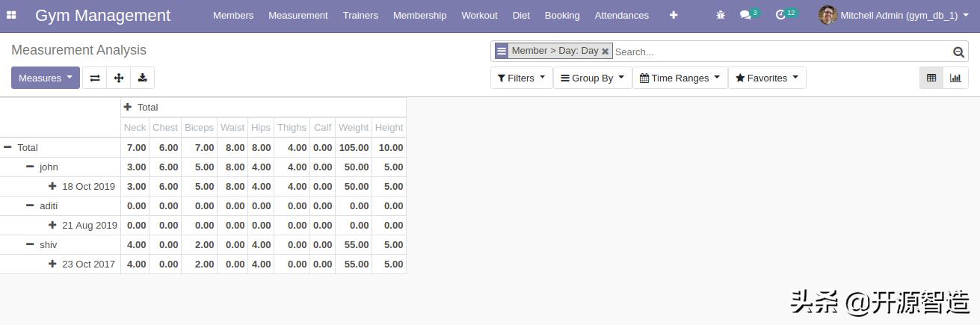Open the conversations chat icon
The height and width of the screenshot is (325, 980).
pos(745,15)
